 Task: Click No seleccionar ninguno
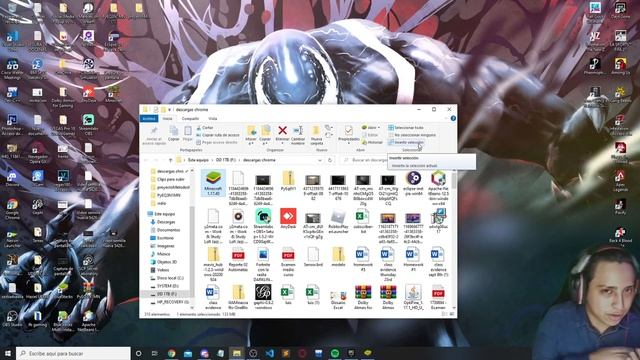[412, 135]
